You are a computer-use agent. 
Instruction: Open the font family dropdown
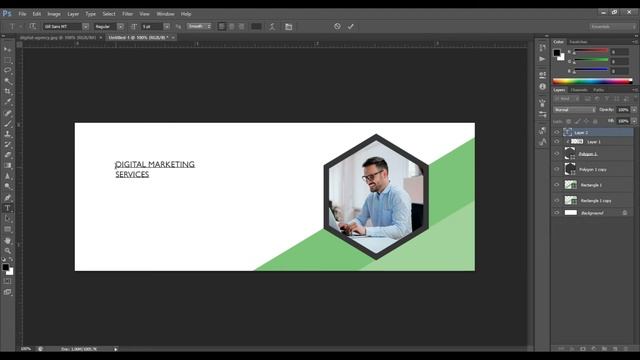pos(85,27)
